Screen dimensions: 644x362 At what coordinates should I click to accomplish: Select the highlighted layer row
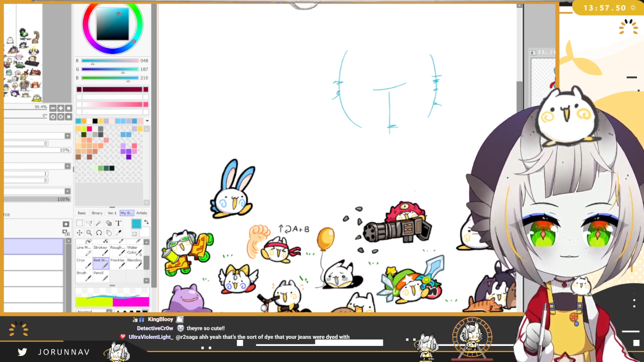[x=34, y=246]
